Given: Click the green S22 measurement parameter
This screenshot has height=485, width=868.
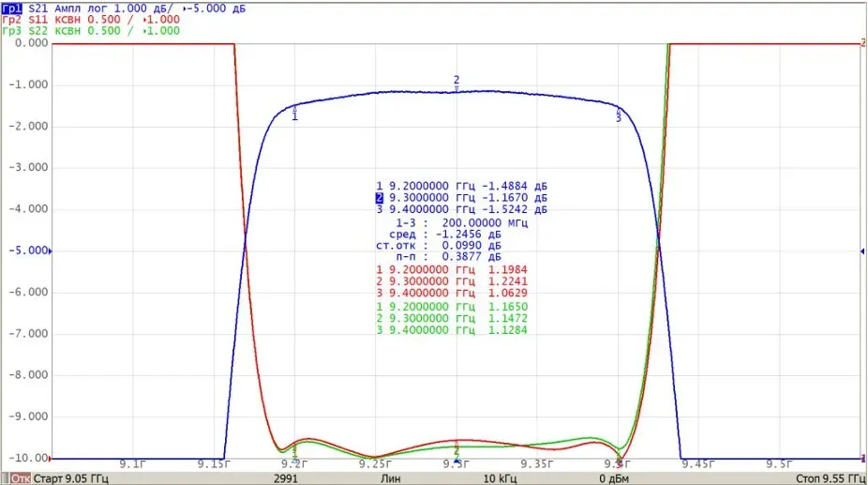Looking at the screenshot, I should 38,30.
